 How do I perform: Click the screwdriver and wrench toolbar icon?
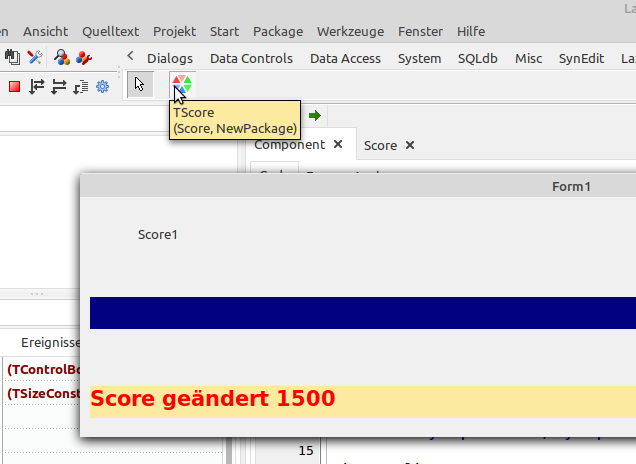[x=35, y=57]
